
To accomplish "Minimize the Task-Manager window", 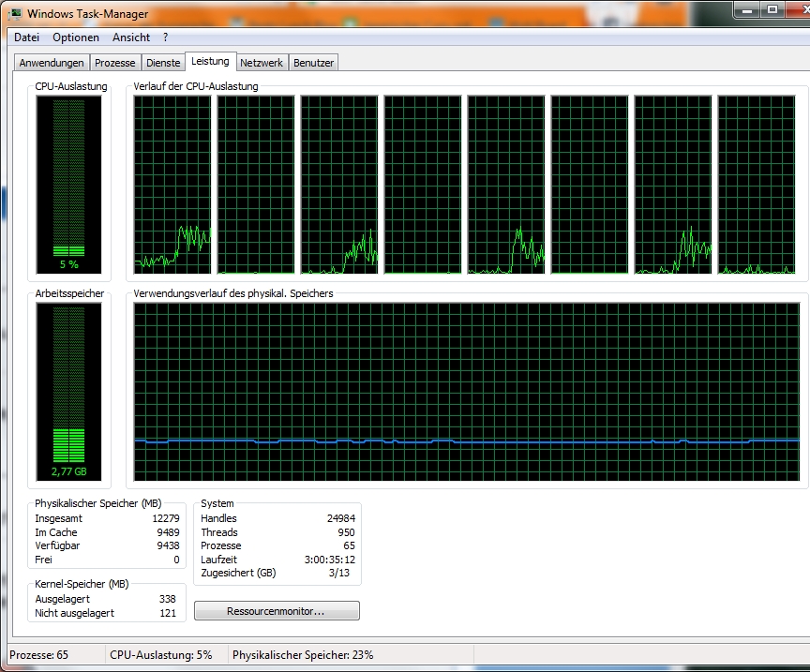I will [746, 9].
